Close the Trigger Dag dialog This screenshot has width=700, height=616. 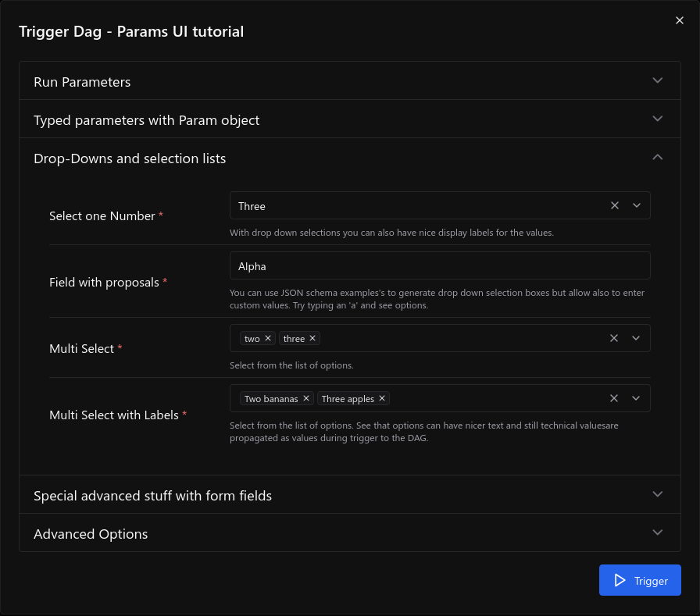[679, 20]
